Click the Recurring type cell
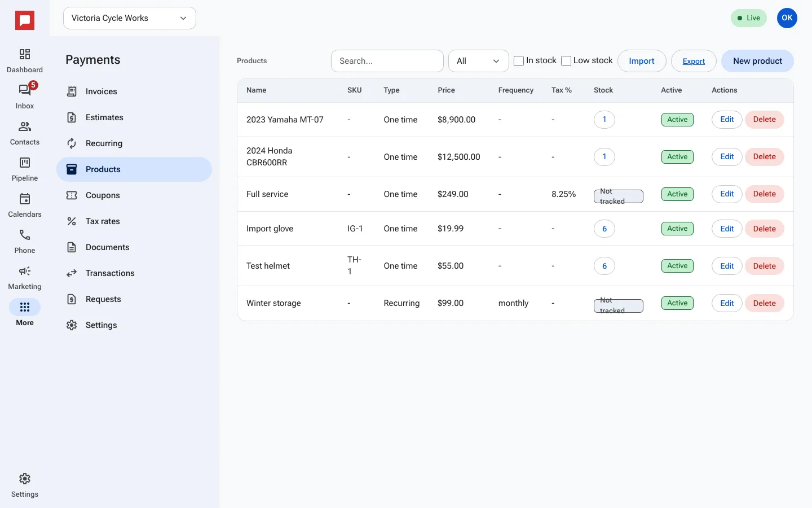 (x=401, y=303)
